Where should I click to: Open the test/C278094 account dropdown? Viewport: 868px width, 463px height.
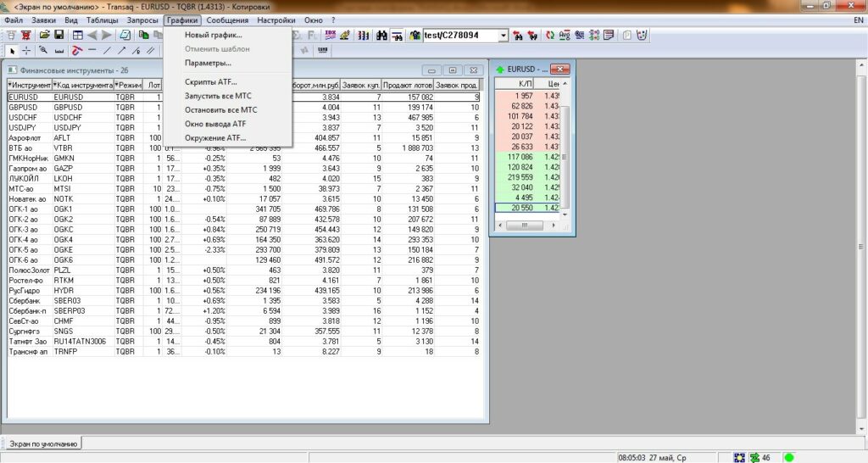[x=503, y=36]
